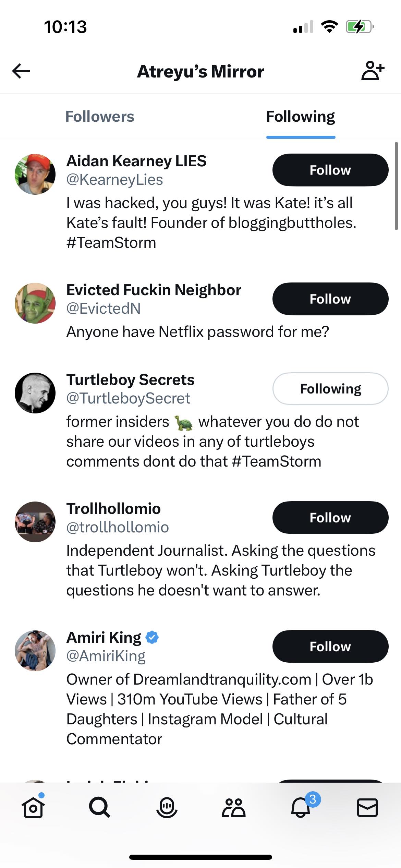Viewport: 401px width, 868px height.
Task: Unfollow Turtleboy Secrets via Following button
Action: pyautogui.click(x=330, y=389)
